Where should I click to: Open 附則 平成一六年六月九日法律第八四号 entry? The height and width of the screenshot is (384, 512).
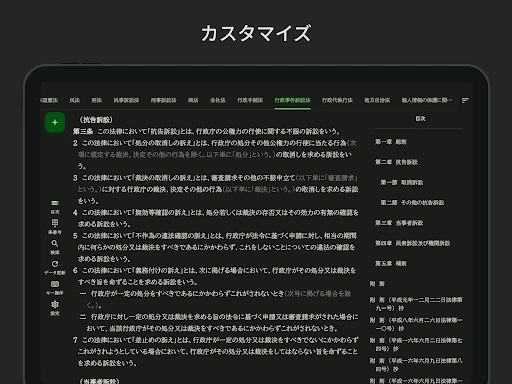(x=416, y=365)
